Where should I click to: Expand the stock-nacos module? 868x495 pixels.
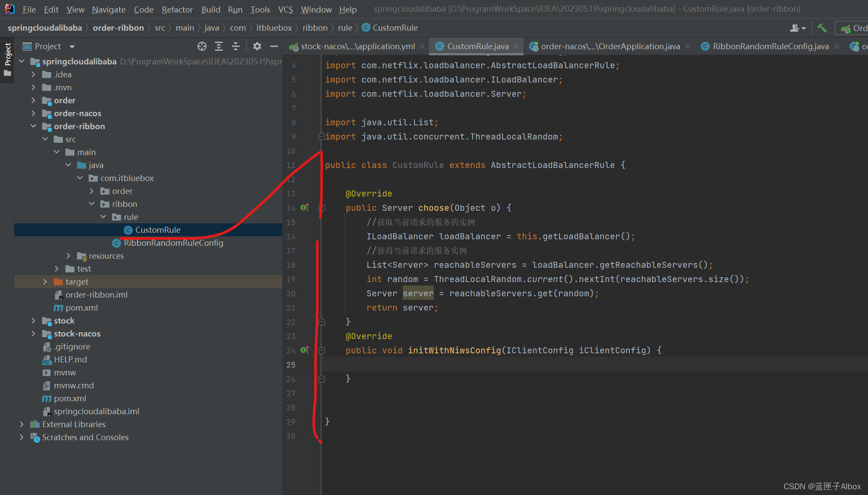tap(34, 333)
